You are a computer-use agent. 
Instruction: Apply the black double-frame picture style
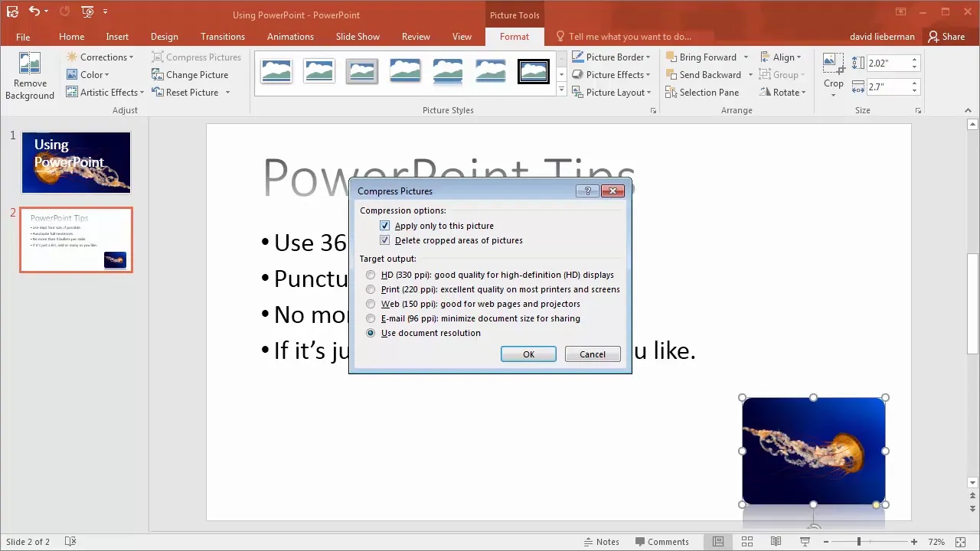533,71
